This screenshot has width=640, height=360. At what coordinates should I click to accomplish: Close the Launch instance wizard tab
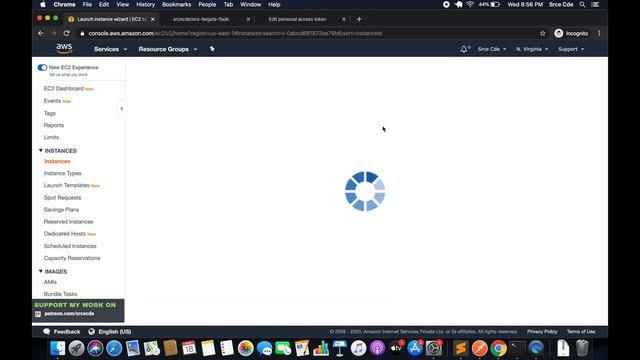coord(153,19)
